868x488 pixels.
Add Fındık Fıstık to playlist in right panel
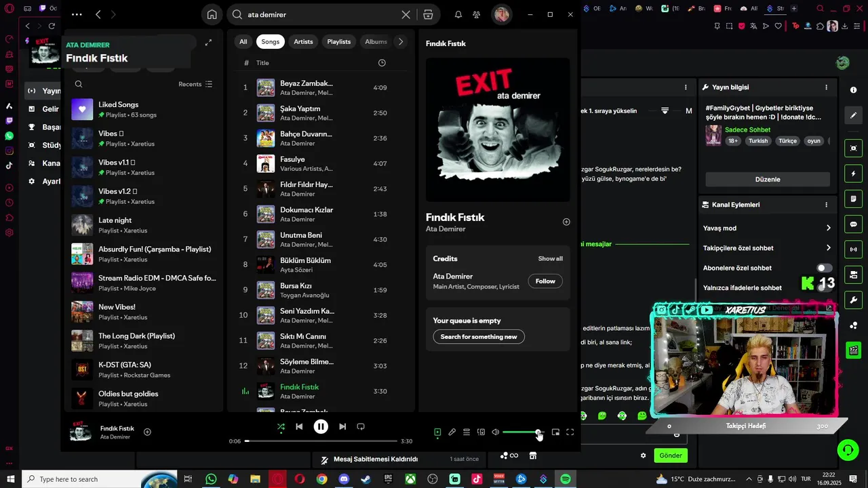566,222
